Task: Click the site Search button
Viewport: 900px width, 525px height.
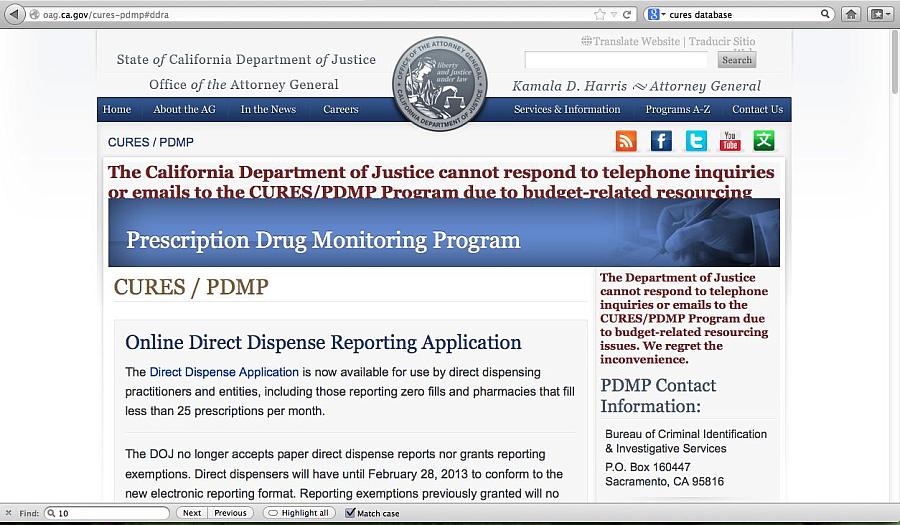Action: tap(736, 60)
